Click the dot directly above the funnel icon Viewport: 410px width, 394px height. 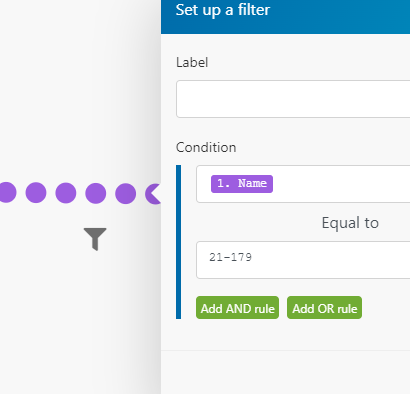(x=96, y=193)
